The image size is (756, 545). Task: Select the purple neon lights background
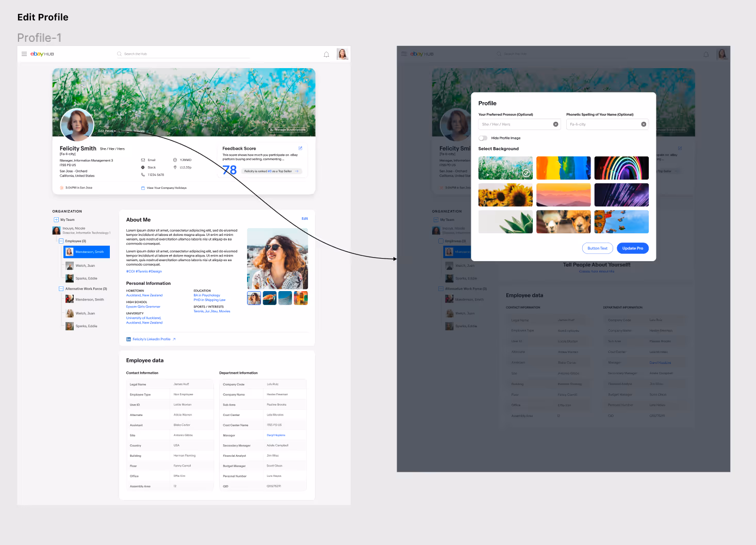[621, 195]
